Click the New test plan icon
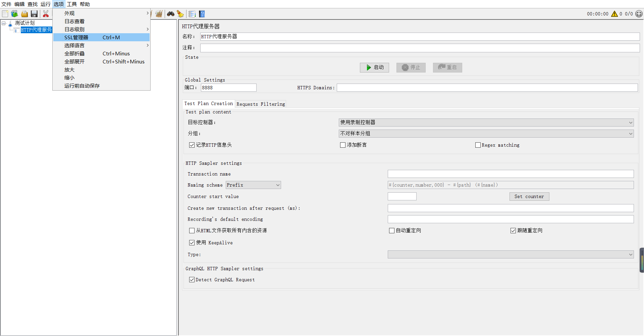 pyautogui.click(x=5, y=14)
